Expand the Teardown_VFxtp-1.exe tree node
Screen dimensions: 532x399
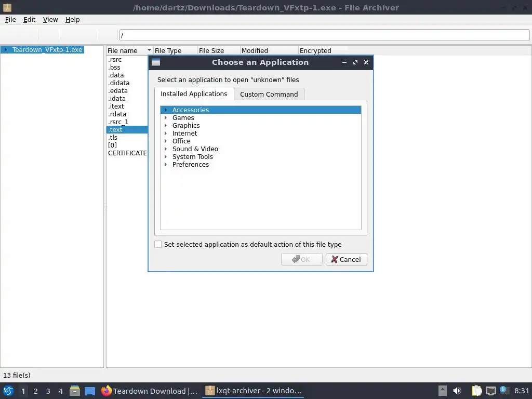[5, 49]
